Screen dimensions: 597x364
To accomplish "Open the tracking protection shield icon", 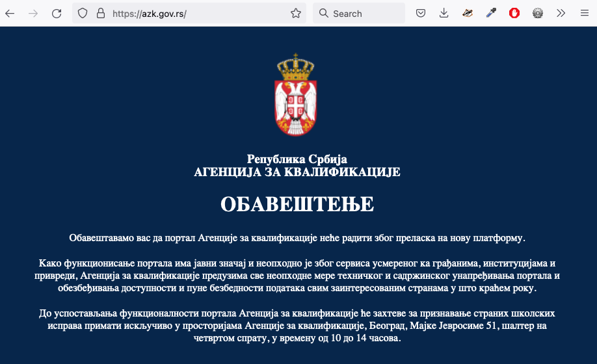I will [82, 14].
